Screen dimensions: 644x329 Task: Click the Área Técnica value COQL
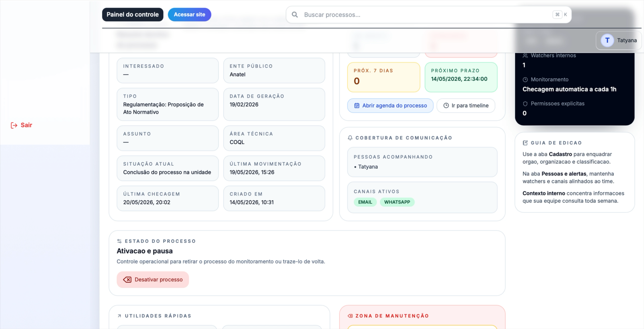coord(237,142)
